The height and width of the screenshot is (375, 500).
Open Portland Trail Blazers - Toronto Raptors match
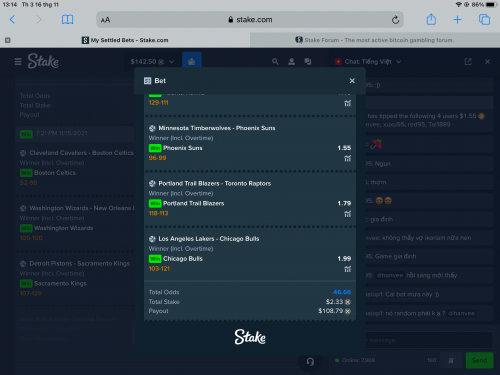[215, 183]
